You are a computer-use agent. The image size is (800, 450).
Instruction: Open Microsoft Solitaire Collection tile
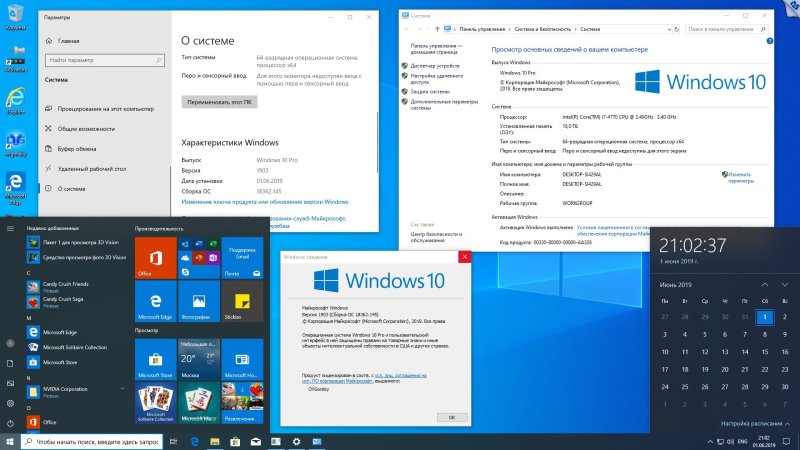156,403
